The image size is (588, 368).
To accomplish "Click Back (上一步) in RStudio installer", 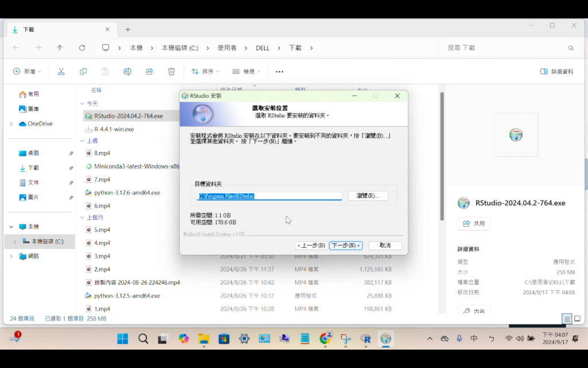I will click(311, 245).
